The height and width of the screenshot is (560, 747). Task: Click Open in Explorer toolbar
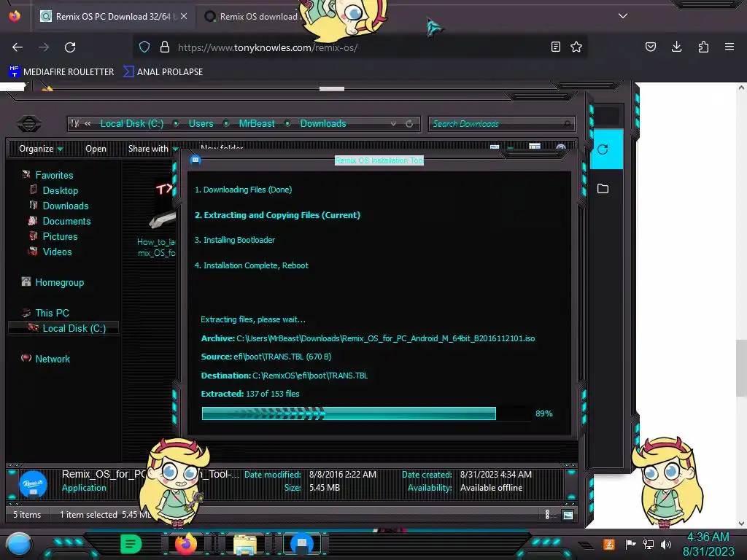click(96, 149)
